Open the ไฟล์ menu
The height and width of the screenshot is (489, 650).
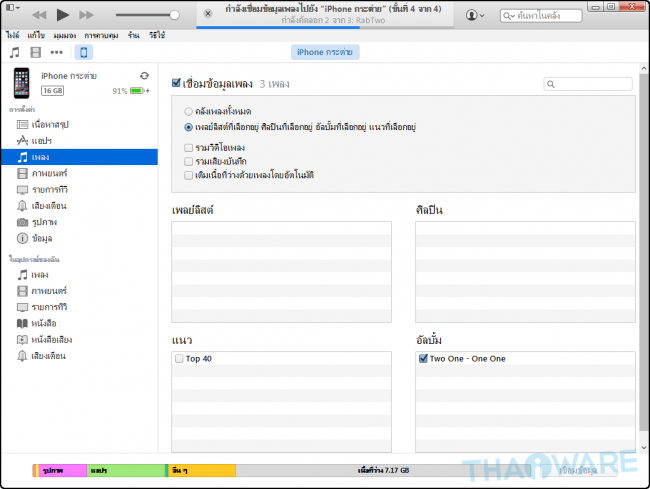tap(12, 35)
